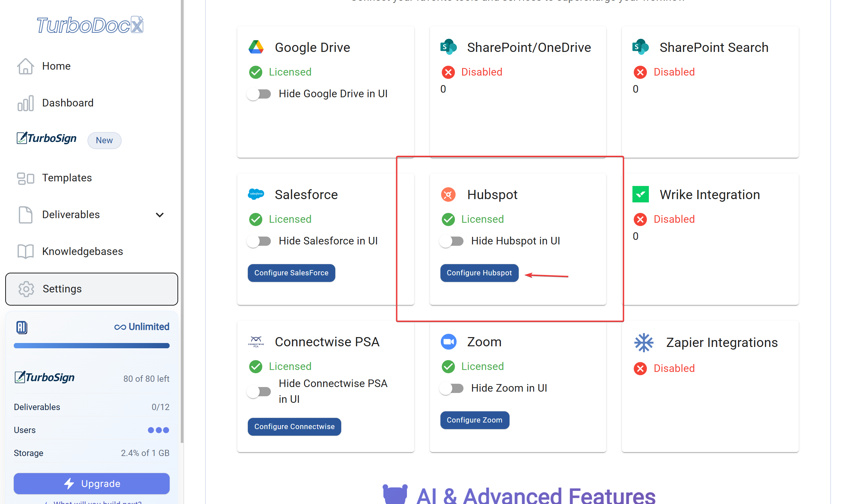Click the Users three-dots indicator

[158, 430]
